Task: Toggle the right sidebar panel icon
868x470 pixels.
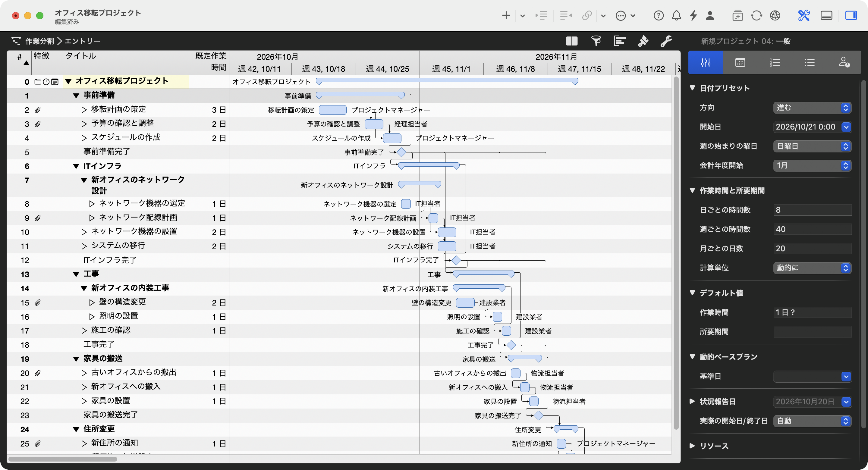Action: point(851,15)
